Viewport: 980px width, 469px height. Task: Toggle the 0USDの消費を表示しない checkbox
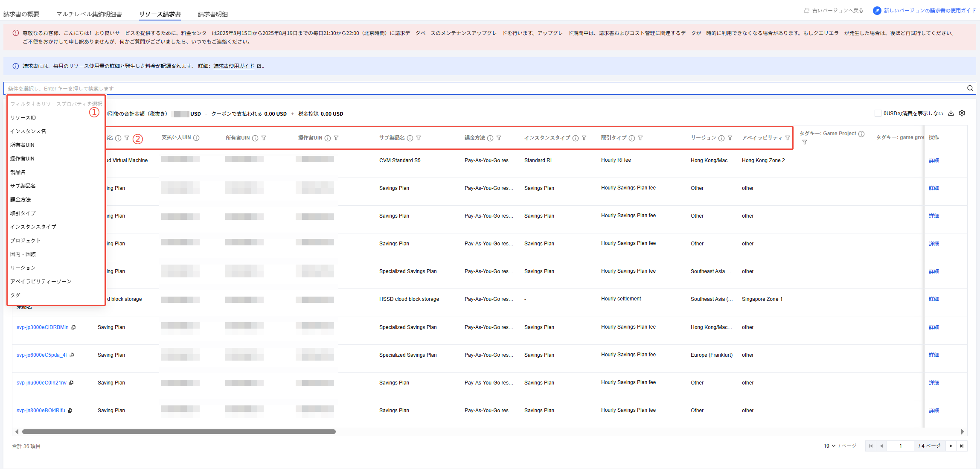(878, 114)
